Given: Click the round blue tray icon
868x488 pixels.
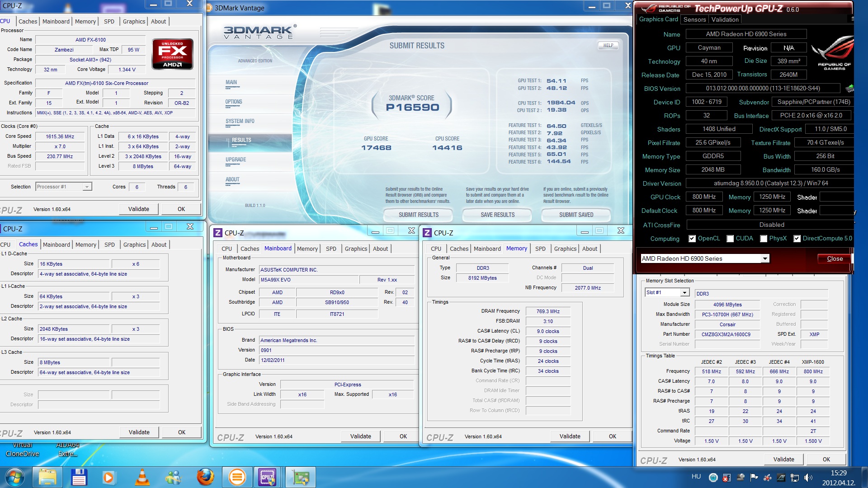Looking at the screenshot, I should click(713, 477).
